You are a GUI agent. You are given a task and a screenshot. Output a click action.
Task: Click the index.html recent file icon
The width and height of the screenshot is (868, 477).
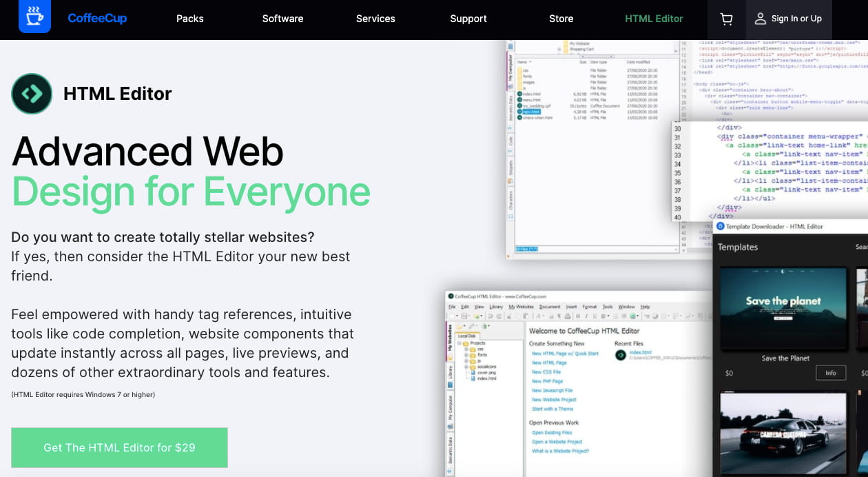(x=620, y=354)
